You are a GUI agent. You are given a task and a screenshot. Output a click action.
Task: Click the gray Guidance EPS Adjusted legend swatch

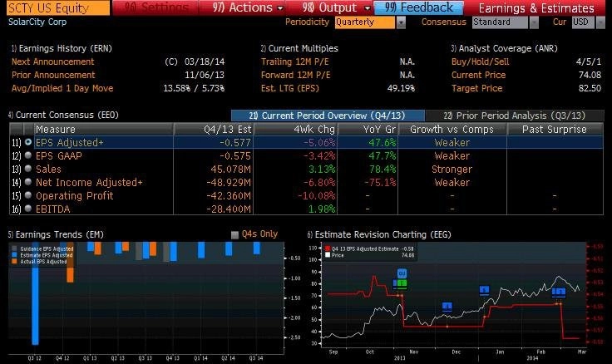[14, 248]
